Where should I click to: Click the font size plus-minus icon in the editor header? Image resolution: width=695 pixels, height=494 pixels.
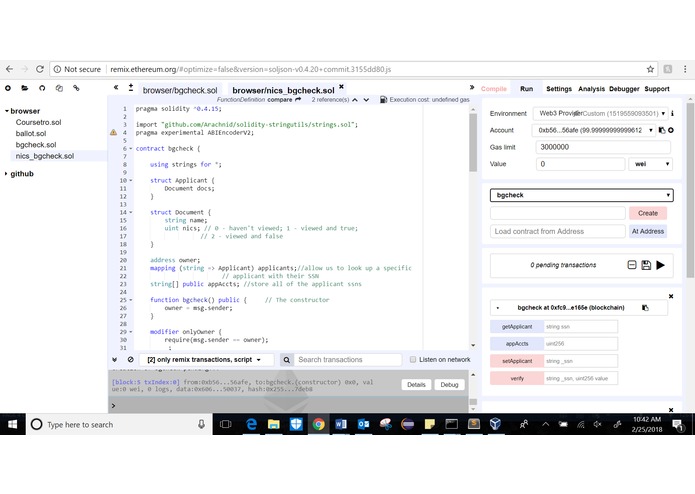131,87
